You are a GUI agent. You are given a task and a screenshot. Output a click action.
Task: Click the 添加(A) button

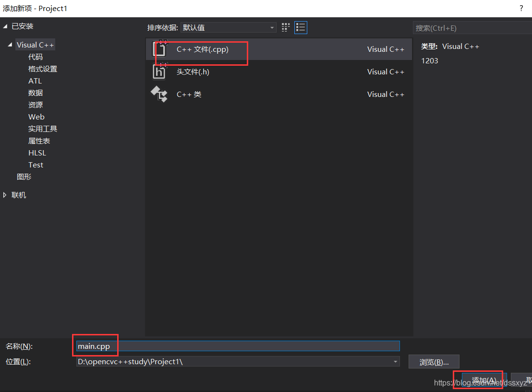(484, 380)
